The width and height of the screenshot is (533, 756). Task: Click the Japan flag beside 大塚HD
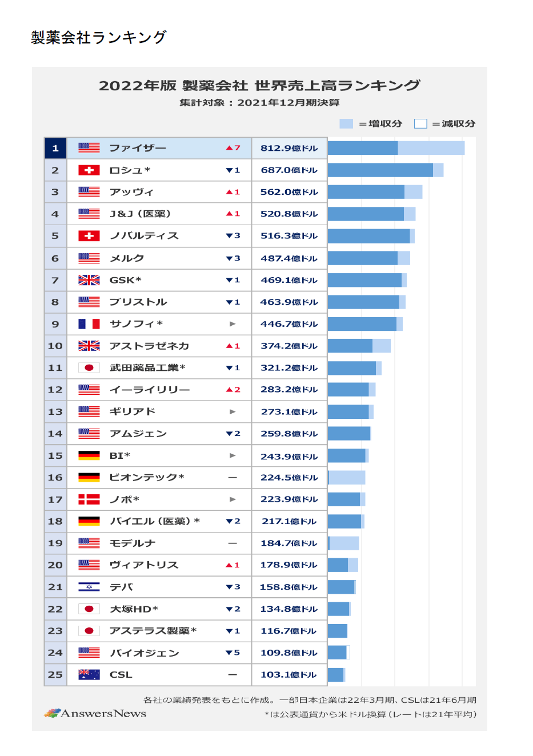click(x=89, y=609)
